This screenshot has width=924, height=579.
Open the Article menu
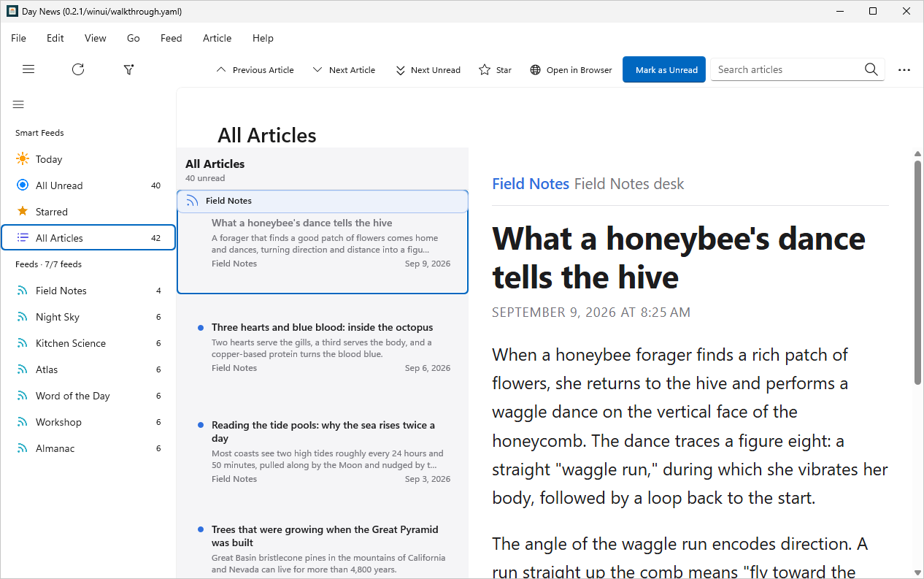(x=217, y=38)
